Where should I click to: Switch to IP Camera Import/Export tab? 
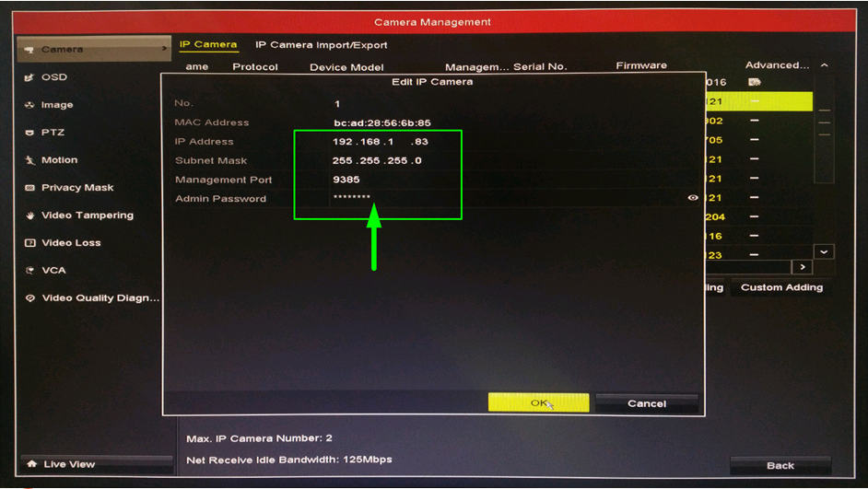coord(321,45)
